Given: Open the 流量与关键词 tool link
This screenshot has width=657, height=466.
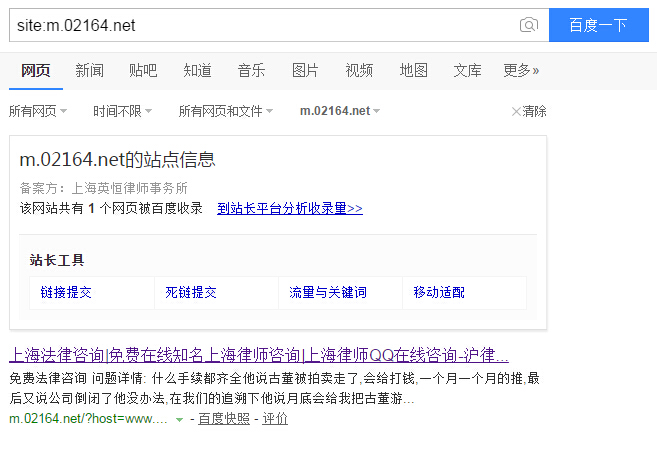Looking at the screenshot, I should [328, 292].
